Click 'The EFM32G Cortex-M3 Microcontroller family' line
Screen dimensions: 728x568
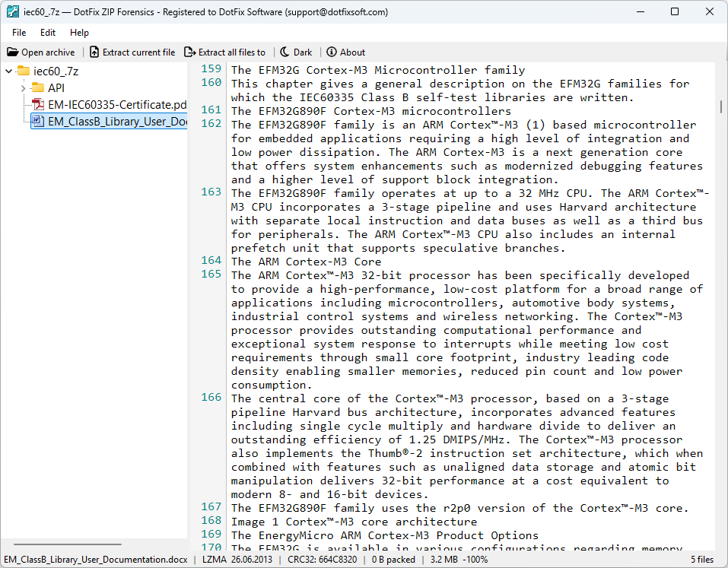(x=378, y=70)
